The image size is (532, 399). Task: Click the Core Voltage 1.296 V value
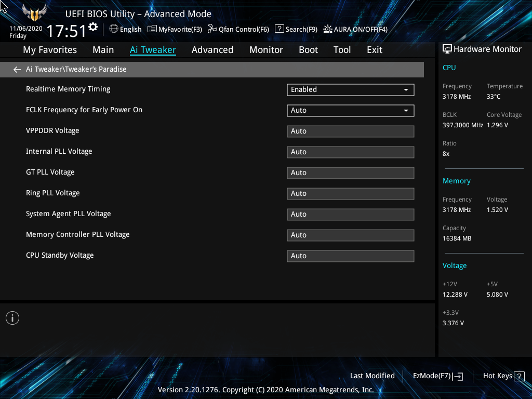(497, 125)
